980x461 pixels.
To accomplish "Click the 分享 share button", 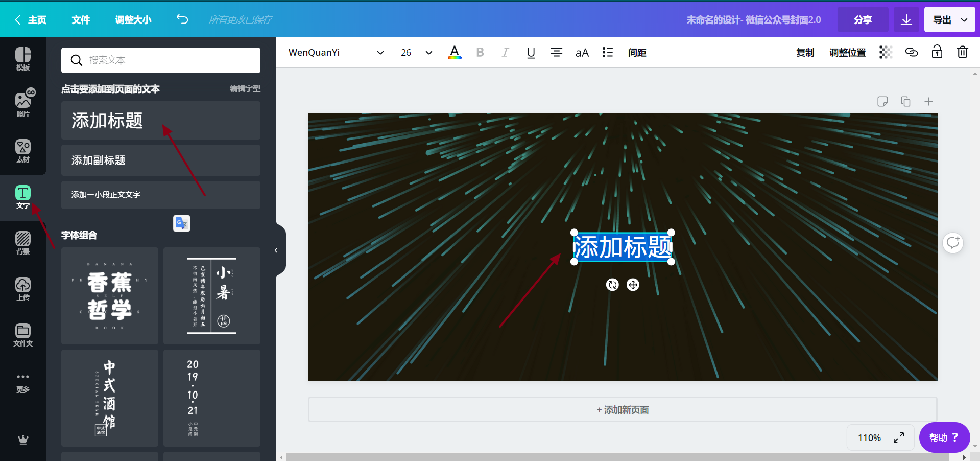I will click(x=863, y=19).
